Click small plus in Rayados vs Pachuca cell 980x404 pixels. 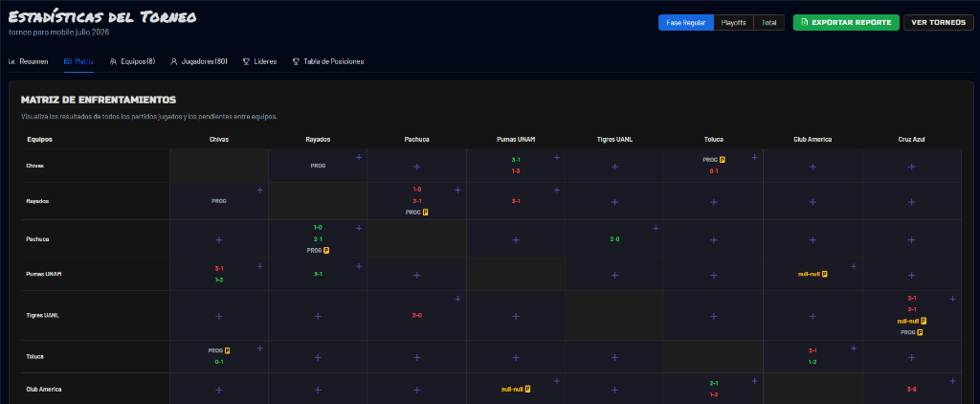click(458, 191)
